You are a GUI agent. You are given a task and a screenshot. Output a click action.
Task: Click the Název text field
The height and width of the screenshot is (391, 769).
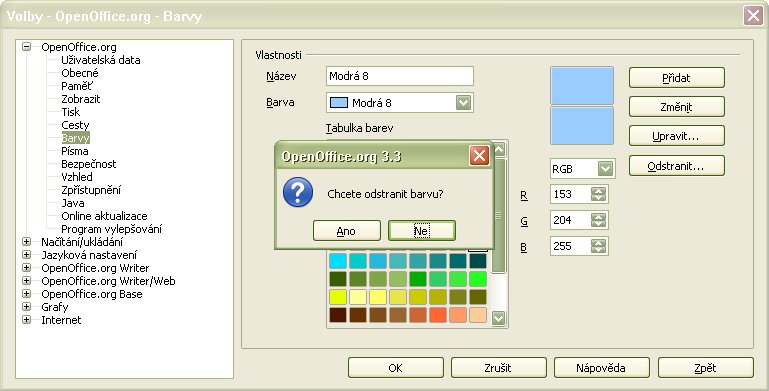(400, 76)
